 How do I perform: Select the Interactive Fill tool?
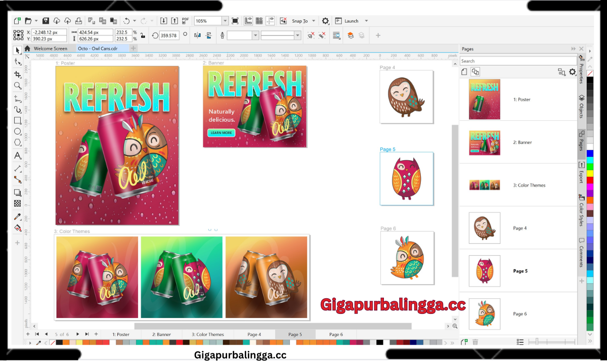pyautogui.click(x=18, y=228)
